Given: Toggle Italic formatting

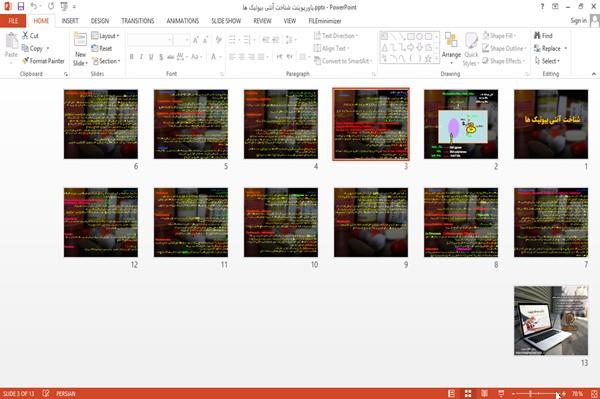Looking at the screenshot, I should point(142,57).
